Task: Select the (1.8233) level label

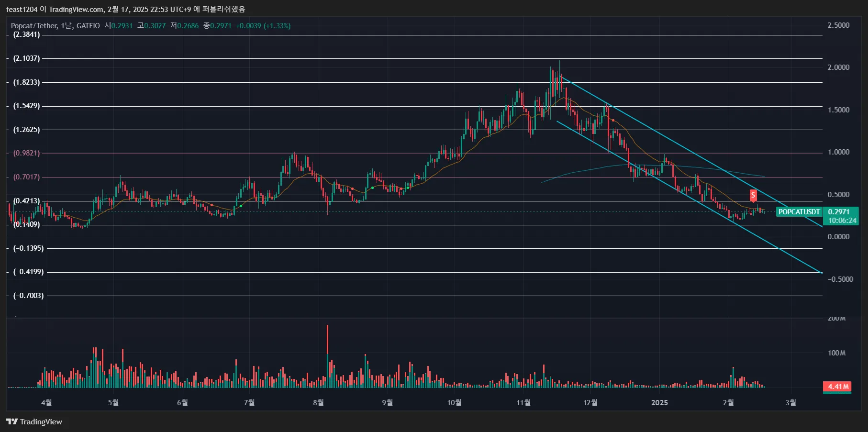Action: (x=26, y=82)
